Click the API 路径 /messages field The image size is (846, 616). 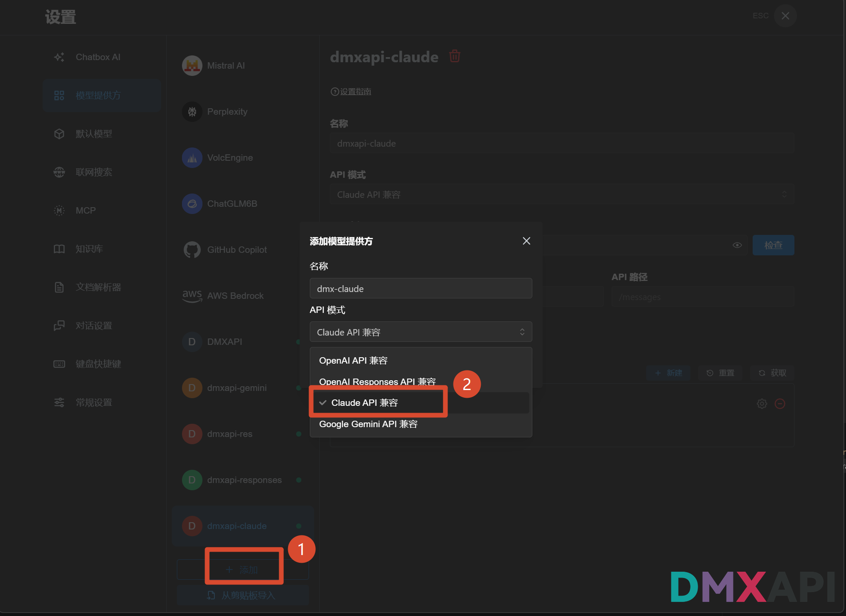tap(703, 297)
